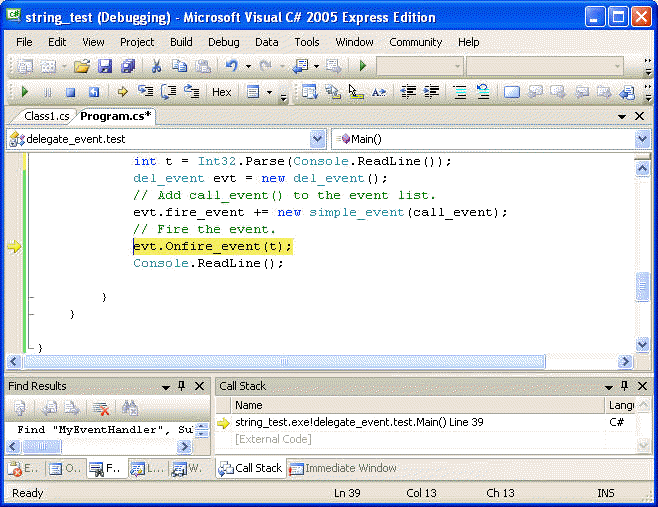This screenshot has height=507, width=658.
Task: Click the Open File folder icon
Action: [x=82, y=66]
